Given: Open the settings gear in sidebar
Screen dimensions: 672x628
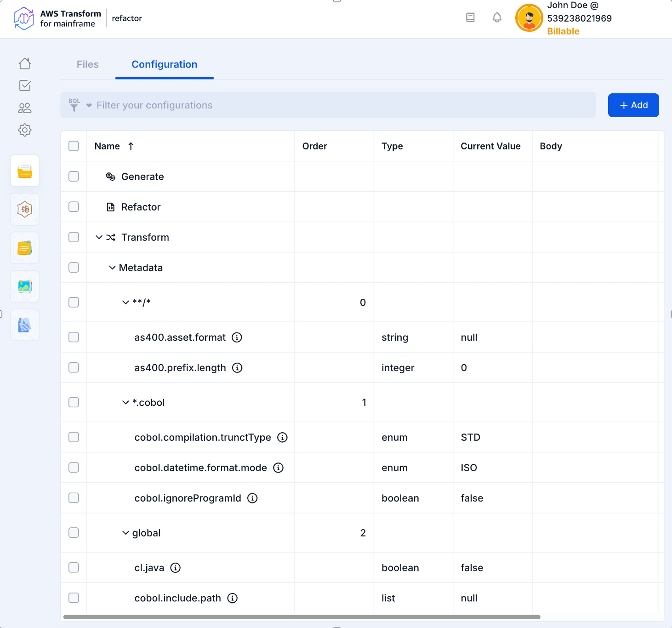Looking at the screenshot, I should [25, 130].
